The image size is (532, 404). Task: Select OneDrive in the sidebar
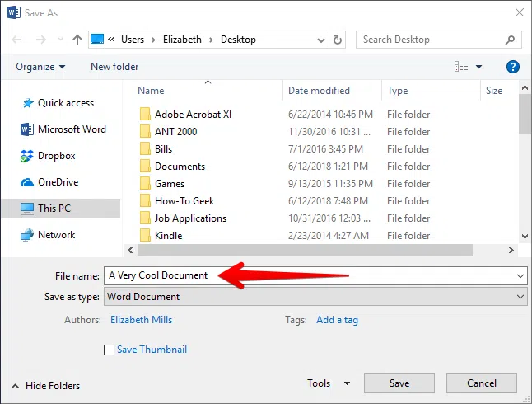(58, 182)
